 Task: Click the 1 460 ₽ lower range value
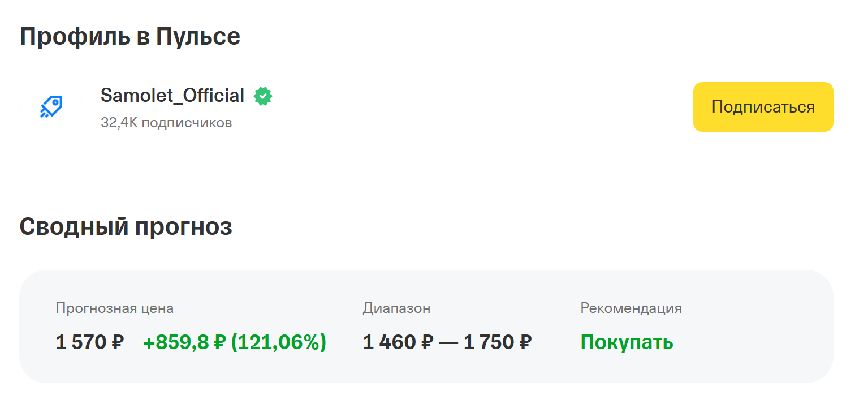[x=398, y=342]
